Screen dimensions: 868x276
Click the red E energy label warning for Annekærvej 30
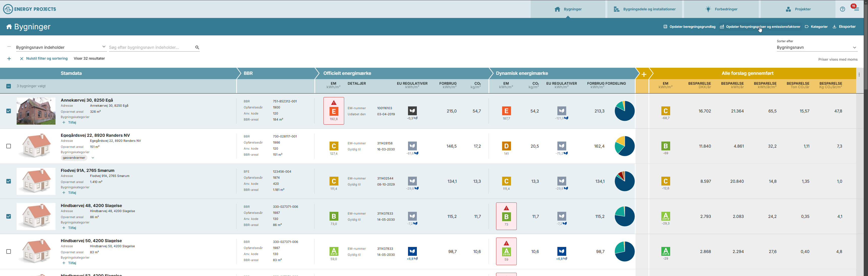(334, 111)
